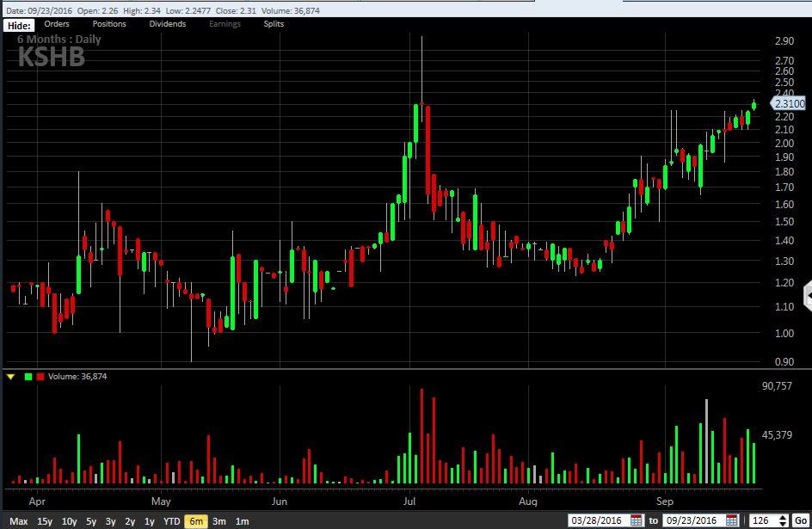Toggle Dividends markers on chart

167,24
